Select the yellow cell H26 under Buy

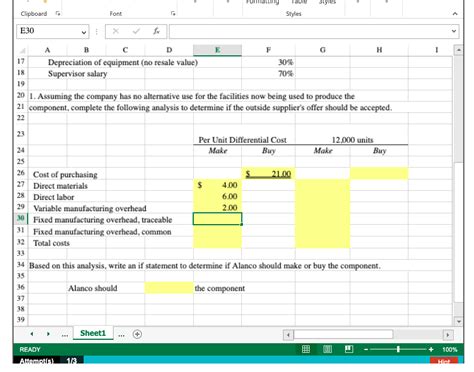click(379, 174)
